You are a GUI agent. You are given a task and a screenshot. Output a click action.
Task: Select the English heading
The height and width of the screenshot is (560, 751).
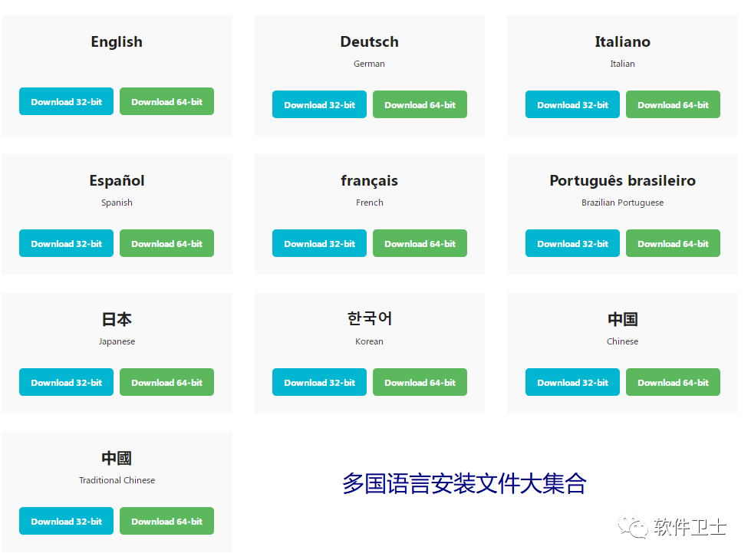click(x=117, y=42)
